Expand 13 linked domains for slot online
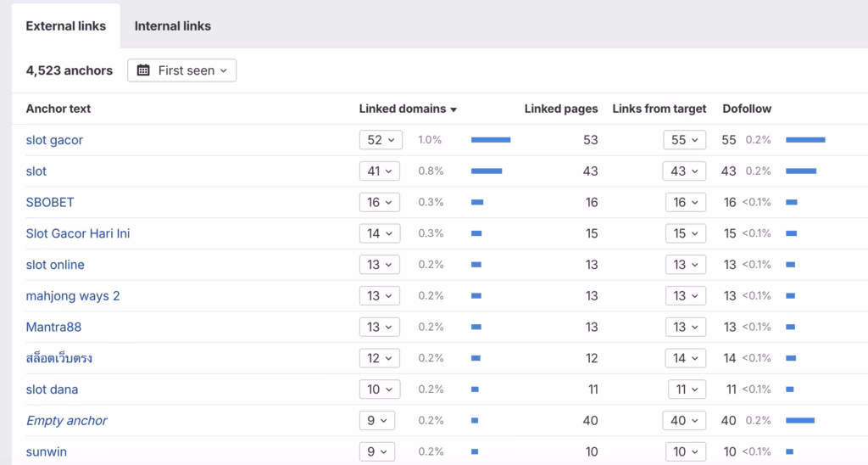The image size is (868, 465). pos(379,265)
